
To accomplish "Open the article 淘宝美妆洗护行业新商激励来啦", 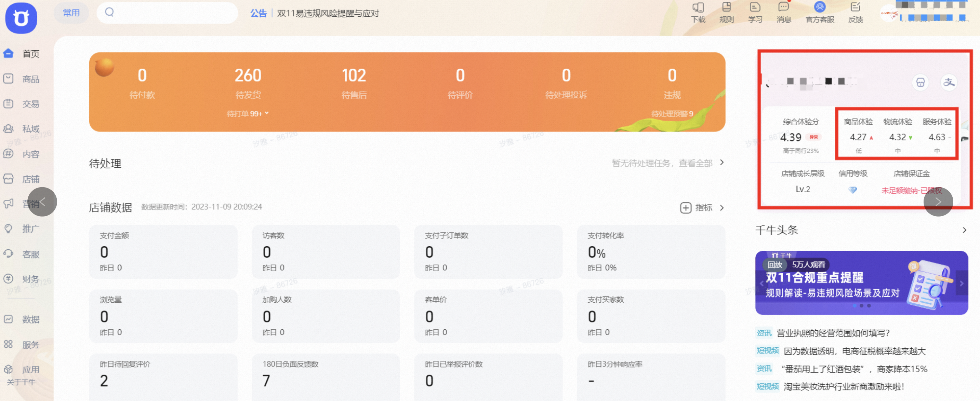I will click(844, 387).
